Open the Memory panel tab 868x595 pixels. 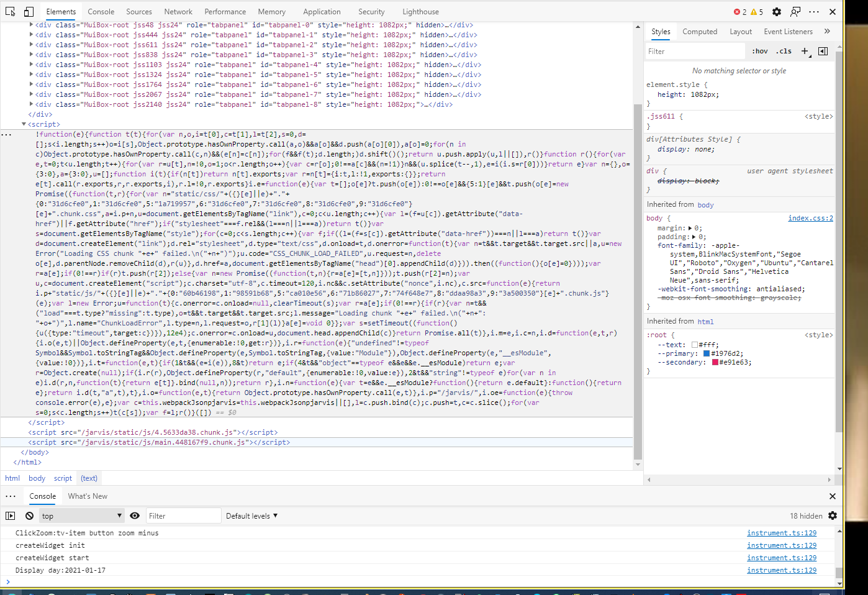[x=272, y=12]
